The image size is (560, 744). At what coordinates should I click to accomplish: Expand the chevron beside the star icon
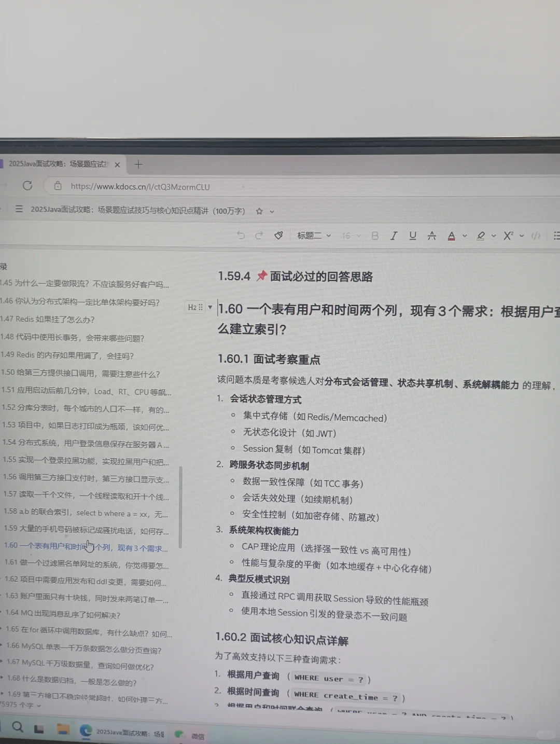click(272, 212)
